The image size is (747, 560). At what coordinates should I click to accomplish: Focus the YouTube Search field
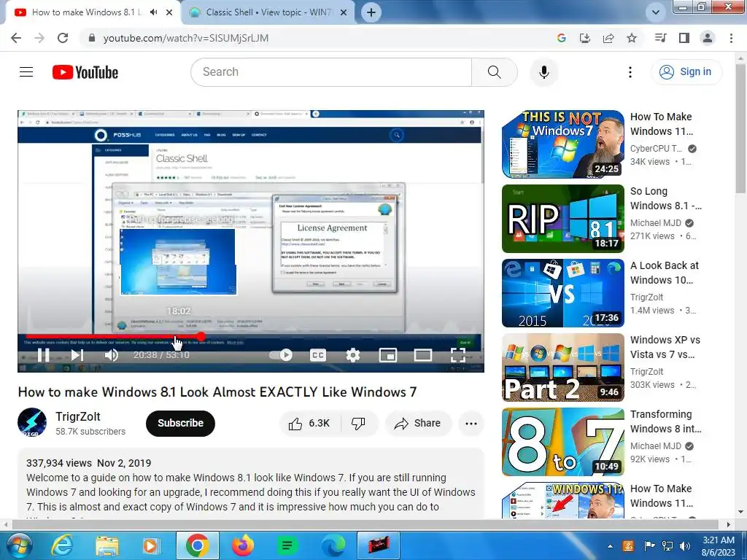pos(332,72)
